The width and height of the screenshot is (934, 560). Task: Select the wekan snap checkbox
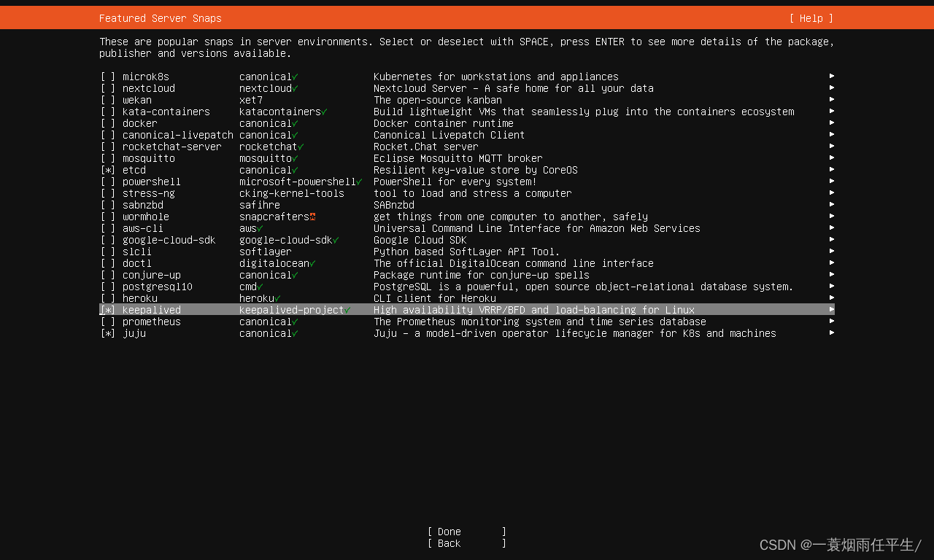pos(108,100)
